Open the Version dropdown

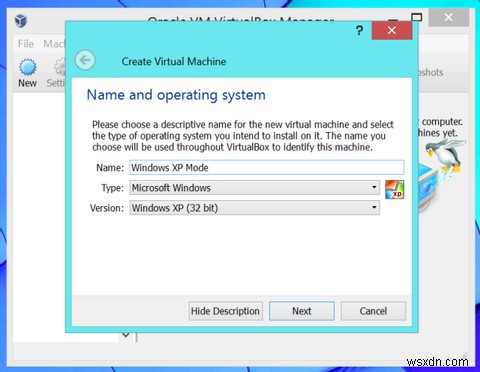coord(255,208)
